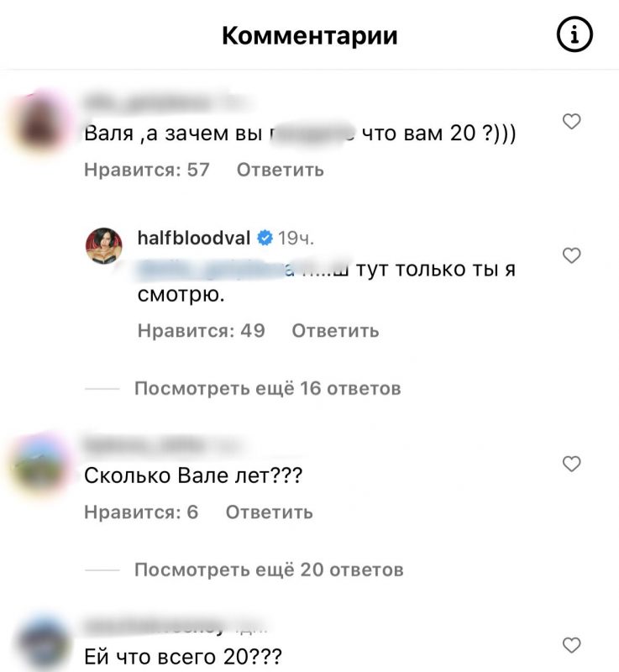Open halfbloodval's profile picture
Image resolution: width=619 pixels, height=672 pixels.
click(104, 245)
